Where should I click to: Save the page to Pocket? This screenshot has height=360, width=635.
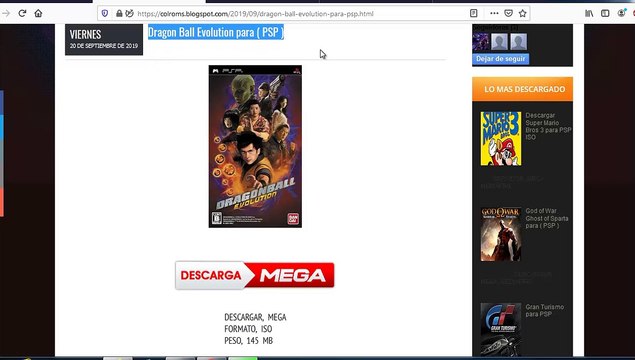pos(509,13)
